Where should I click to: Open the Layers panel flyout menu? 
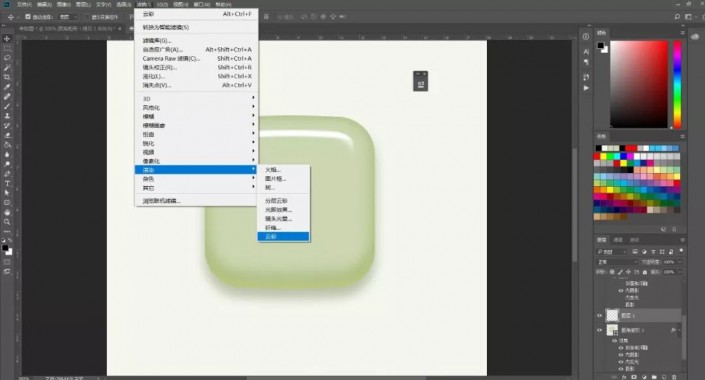682,240
